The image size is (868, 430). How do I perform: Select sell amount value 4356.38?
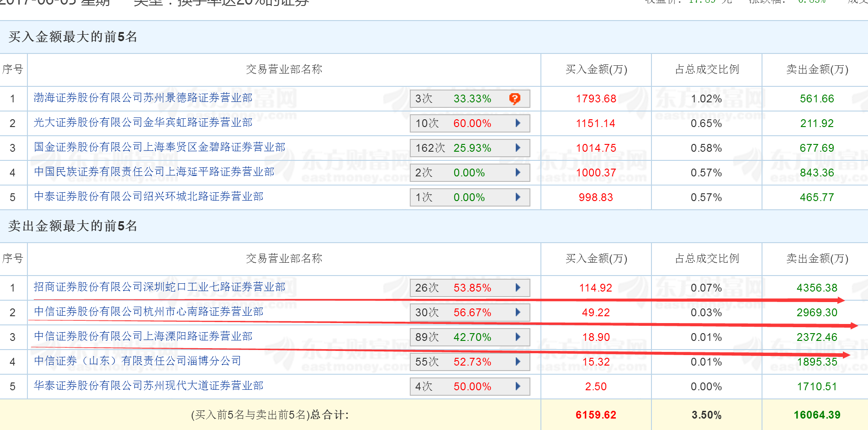(x=817, y=288)
